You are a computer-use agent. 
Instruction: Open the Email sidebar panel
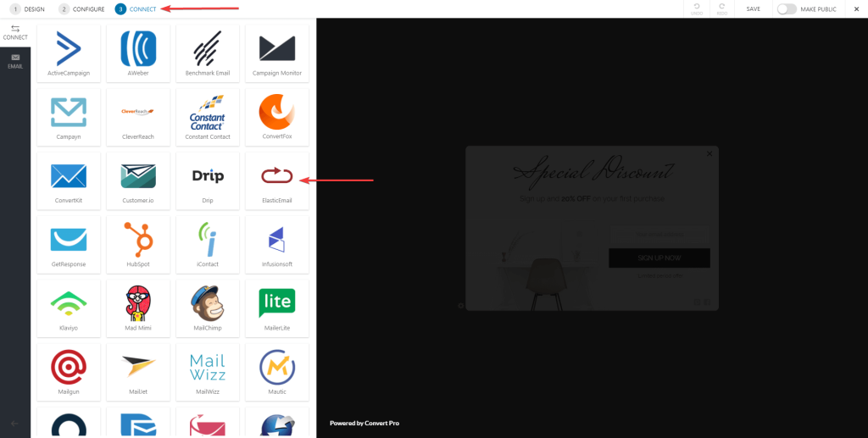point(15,61)
